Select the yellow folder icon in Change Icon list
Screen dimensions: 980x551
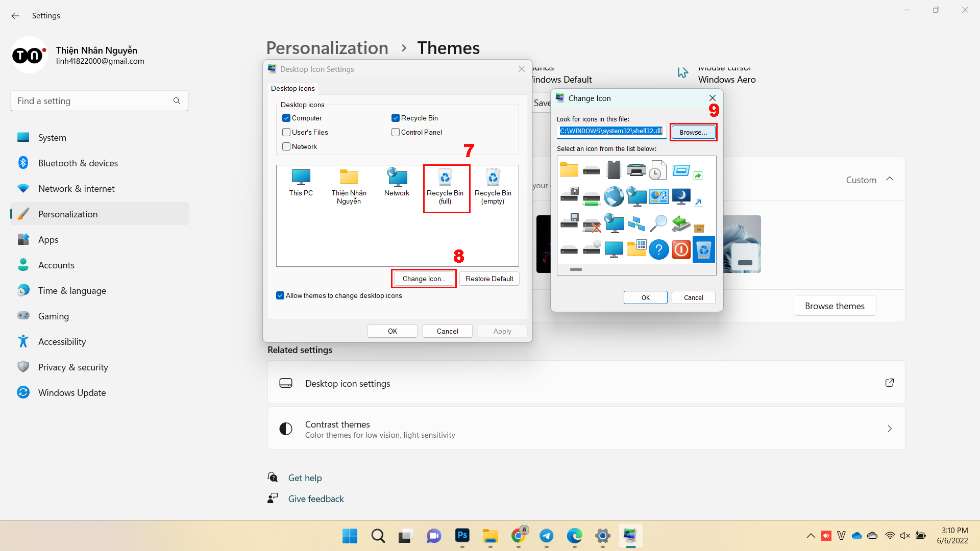point(569,170)
